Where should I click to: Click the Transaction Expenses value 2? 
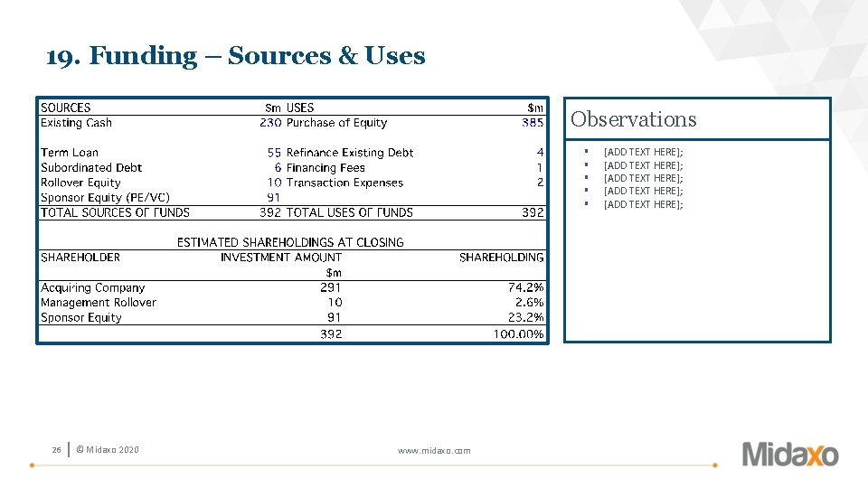[541, 183]
